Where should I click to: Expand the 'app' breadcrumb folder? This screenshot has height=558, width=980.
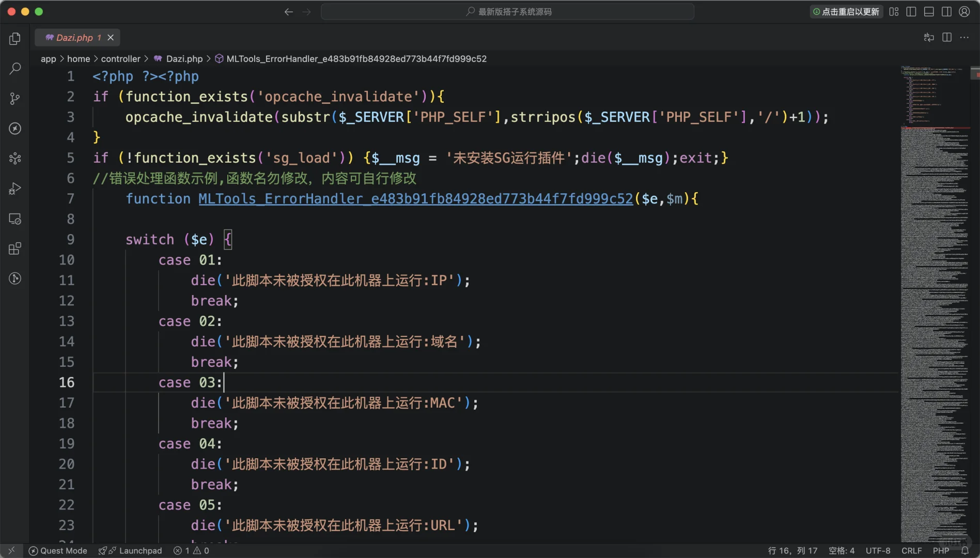click(x=49, y=59)
